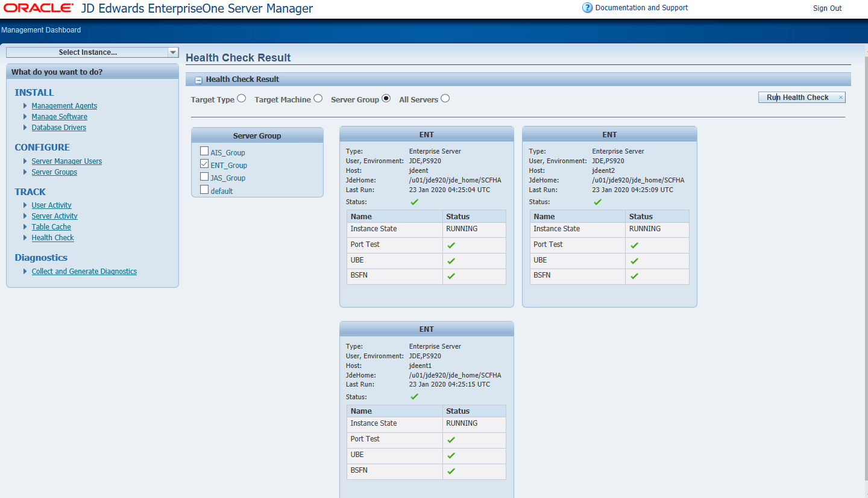Open Management Agents link
Screen dimensions: 868x498
point(64,106)
